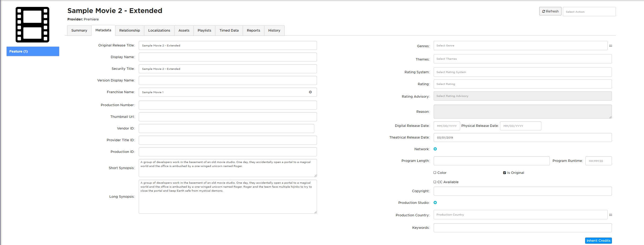Viewport: 644px width, 245px height.
Task: Click the Production Number field
Action: pos(228,105)
